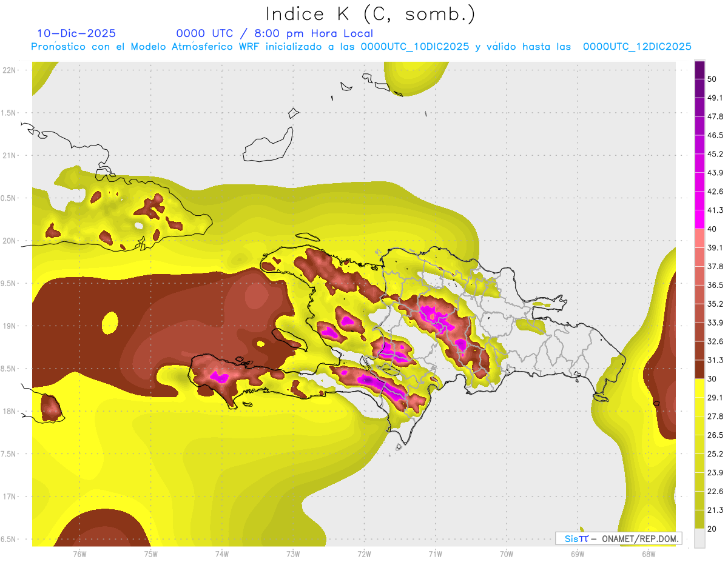Screen dimensions: 728x562
Task: Click the legend value 21.3
Action: [x=715, y=510]
